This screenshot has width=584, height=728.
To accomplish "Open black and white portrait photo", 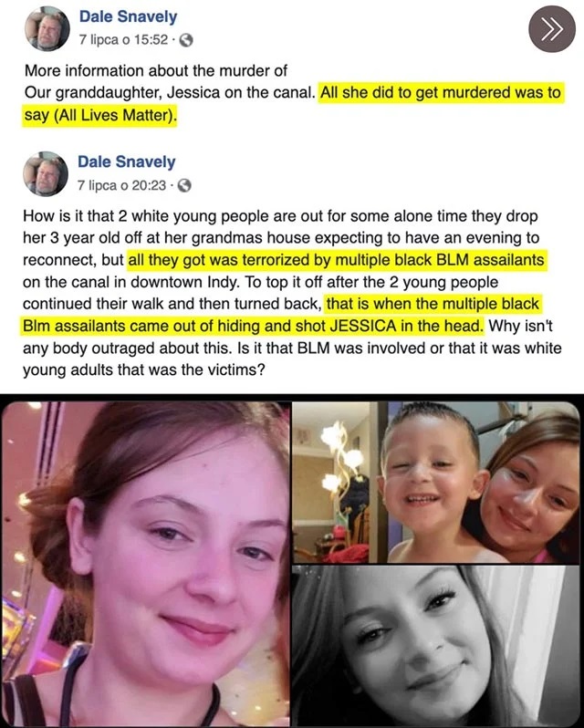I will 436,646.
